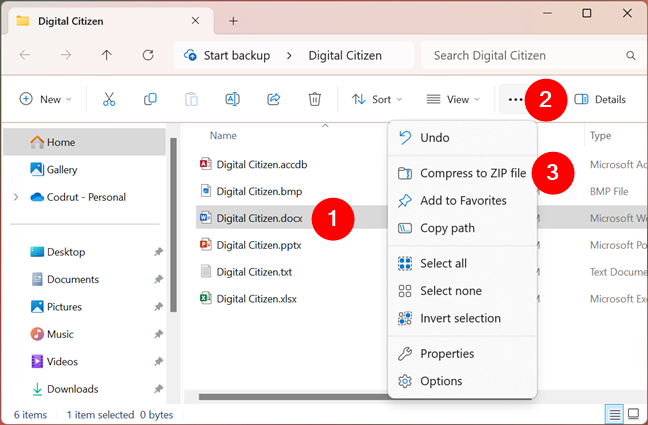Go up one folder level arrow
The height and width of the screenshot is (425, 648).
(x=107, y=55)
